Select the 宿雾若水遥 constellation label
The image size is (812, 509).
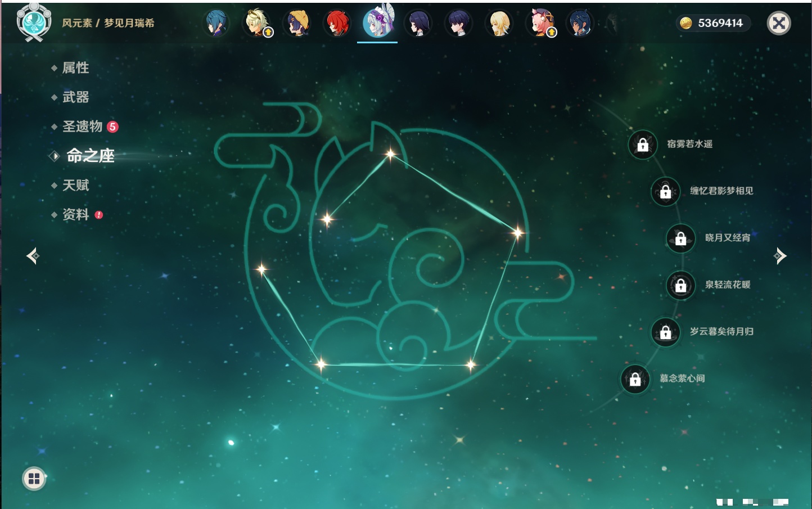(690, 144)
